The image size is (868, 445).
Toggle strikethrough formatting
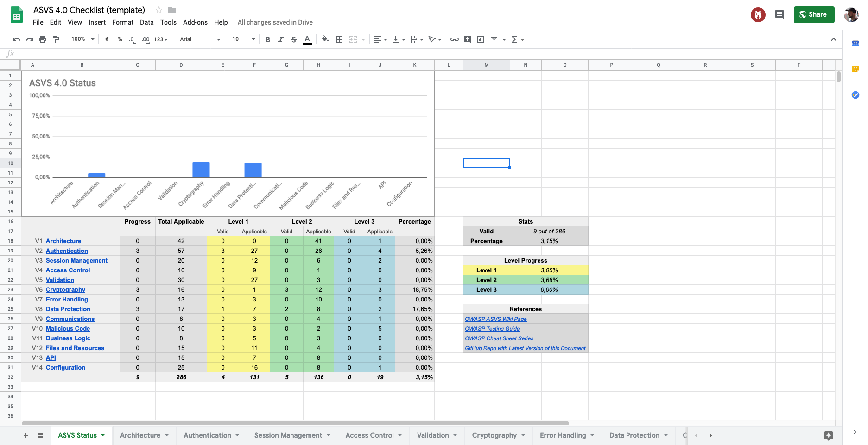(x=293, y=39)
